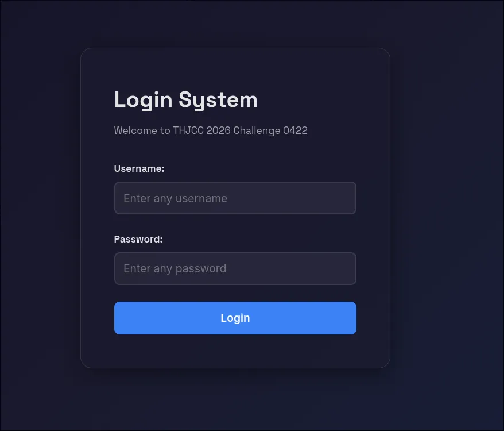This screenshot has width=504, height=431.
Task: Select the 'Enter any password' placeholder box
Action: pyautogui.click(x=235, y=268)
